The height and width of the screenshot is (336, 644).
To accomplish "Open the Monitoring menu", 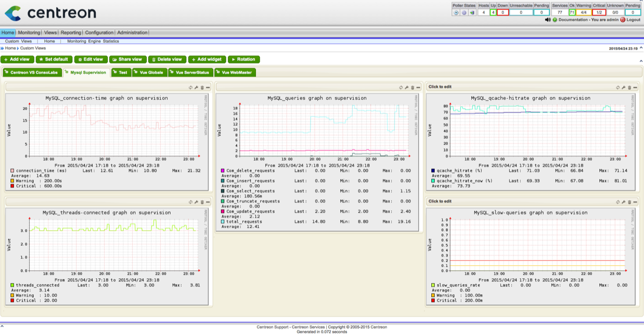I will [29, 32].
